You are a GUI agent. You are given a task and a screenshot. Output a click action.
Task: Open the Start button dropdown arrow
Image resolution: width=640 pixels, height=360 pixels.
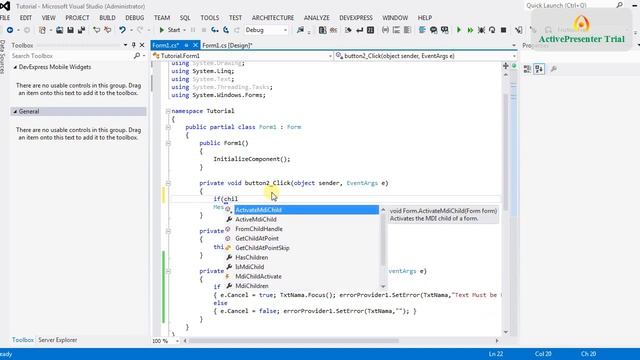[184, 30]
